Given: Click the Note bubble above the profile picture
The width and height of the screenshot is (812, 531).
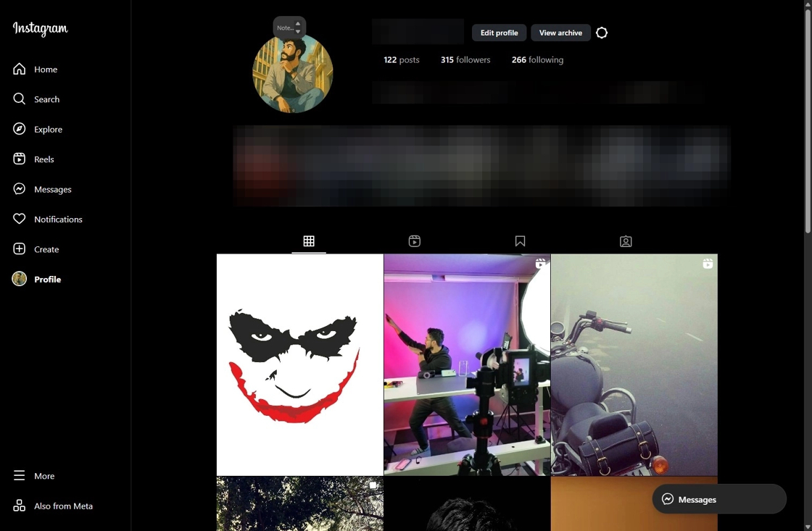Looking at the screenshot, I should (x=289, y=28).
